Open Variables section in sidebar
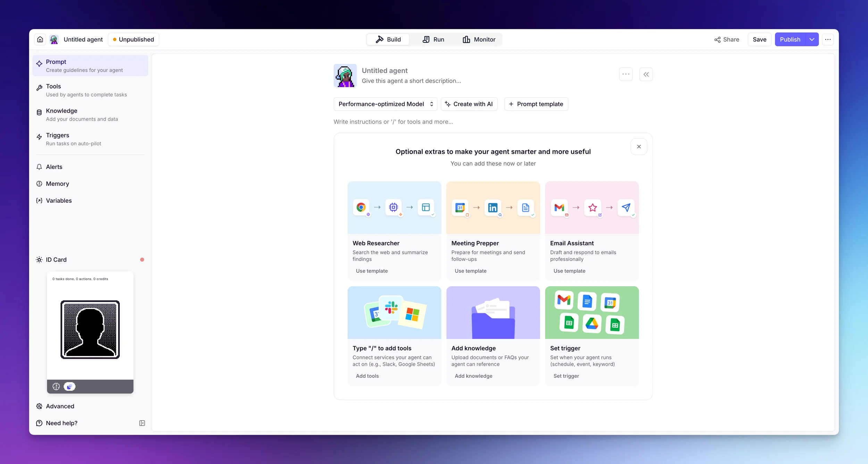This screenshot has height=464, width=868. [90, 201]
